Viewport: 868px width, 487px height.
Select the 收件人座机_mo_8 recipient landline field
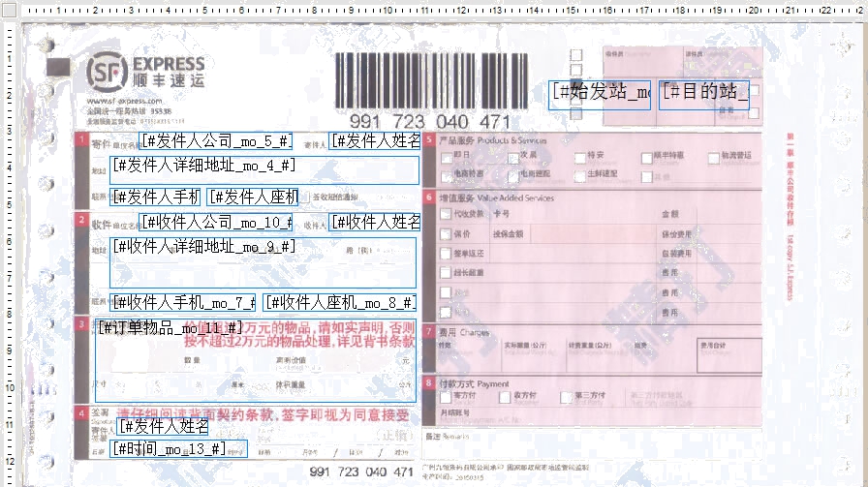tap(339, 303)
